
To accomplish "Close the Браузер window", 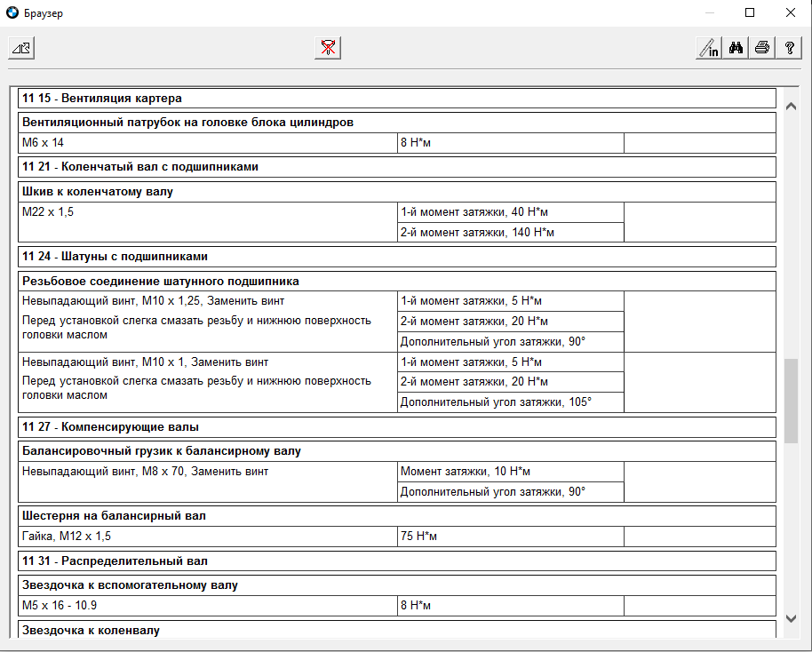I will (790, 13).
